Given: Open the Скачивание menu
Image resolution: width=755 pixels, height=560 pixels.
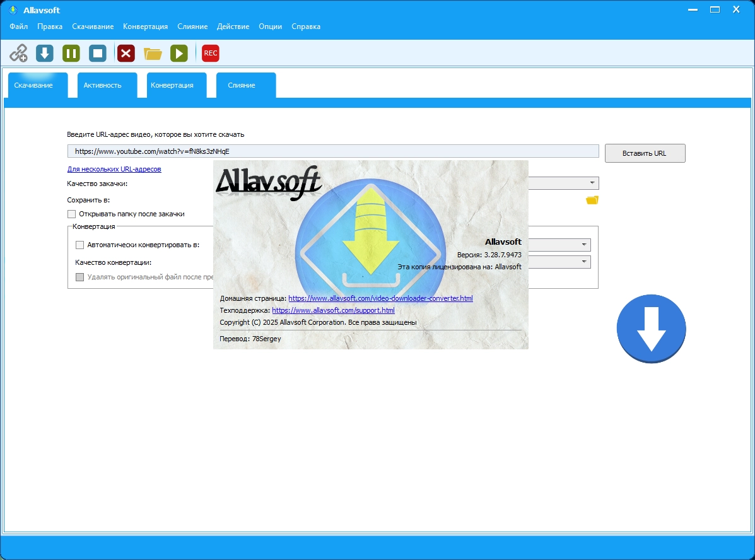Looking at the screenshot, I should tap(93, 26).
